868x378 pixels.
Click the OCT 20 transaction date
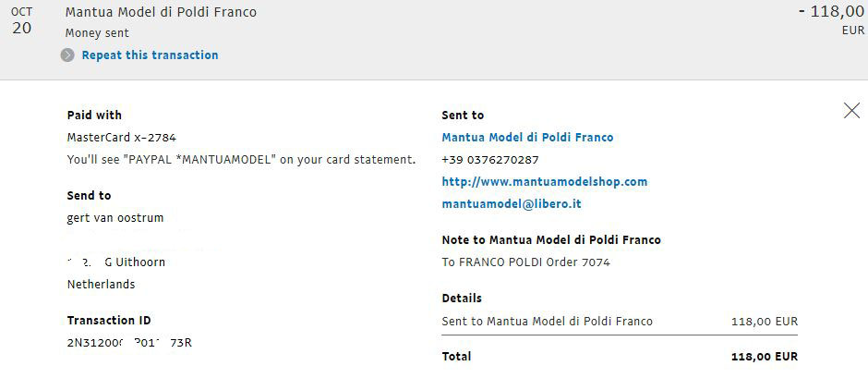click(21, 21)
